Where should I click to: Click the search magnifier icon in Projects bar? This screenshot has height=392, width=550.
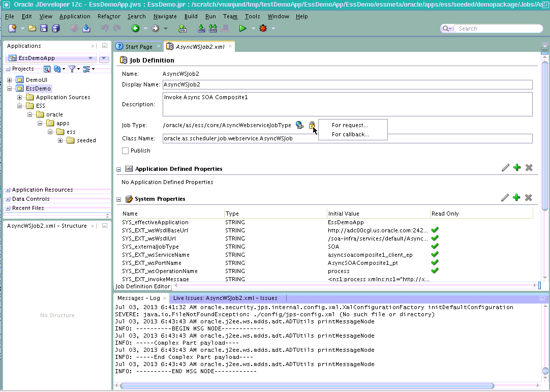coord(47,69)
